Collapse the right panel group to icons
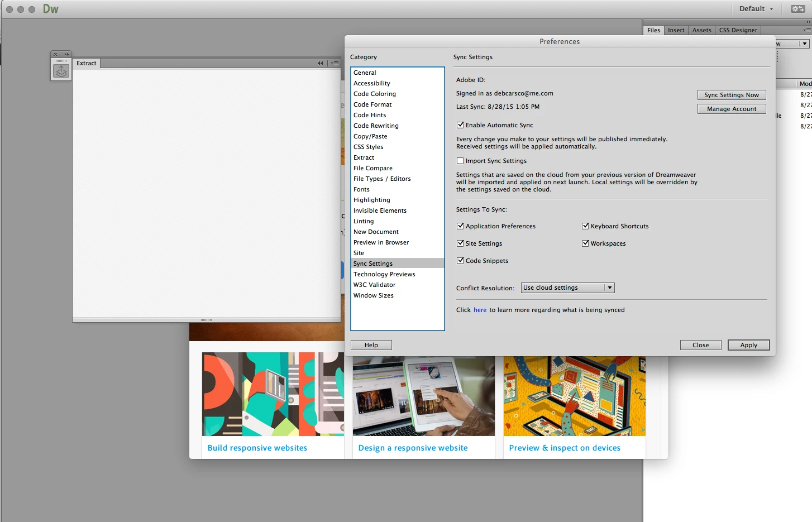This screenshot has height=522, width=812. click(808, 22)
